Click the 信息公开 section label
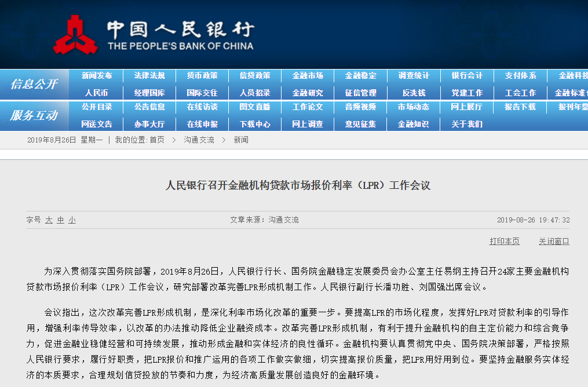Screen dimensions: 588x387 [34, 84]
